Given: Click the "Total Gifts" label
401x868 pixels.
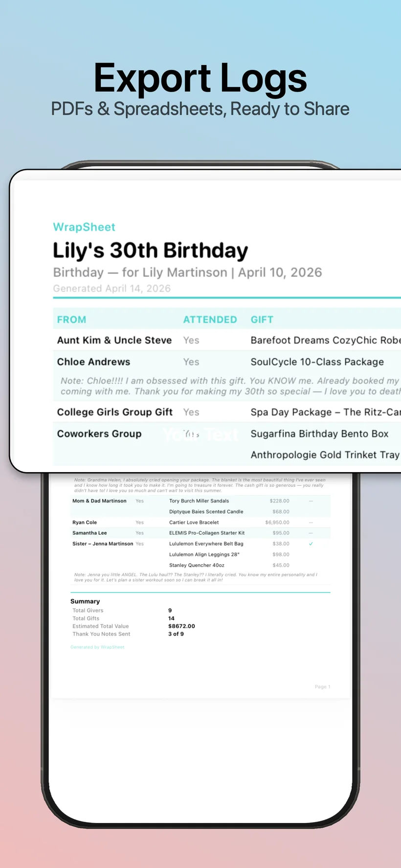Looking at the screenshot, I should [86, 618].
